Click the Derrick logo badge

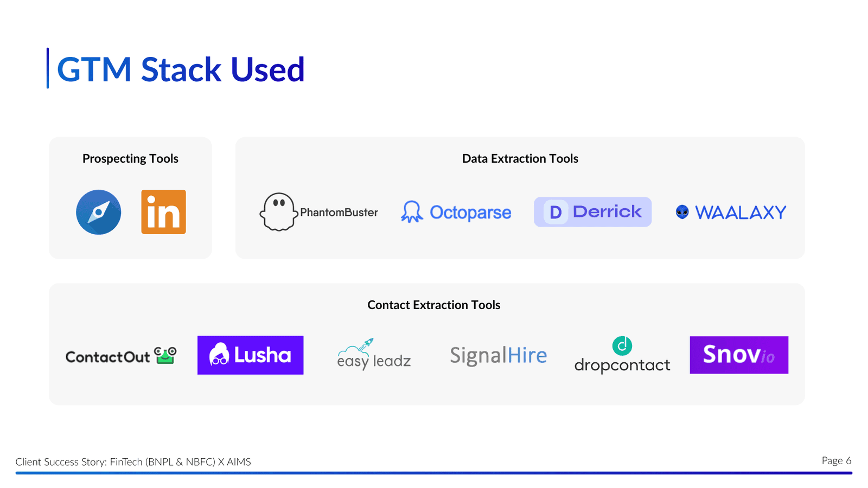(x=592, y=212)
